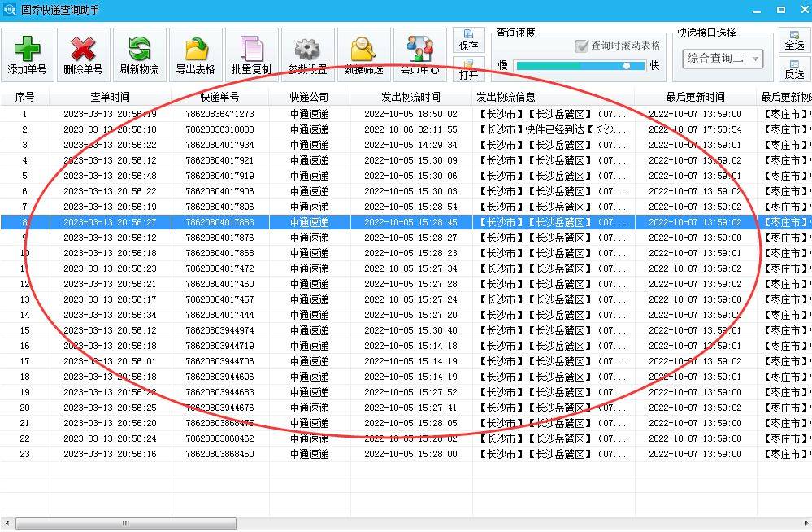Viewport: 812px width, 532px height.
Task: Sort by 查单时间 column header
Action: (x=111, y=97)
